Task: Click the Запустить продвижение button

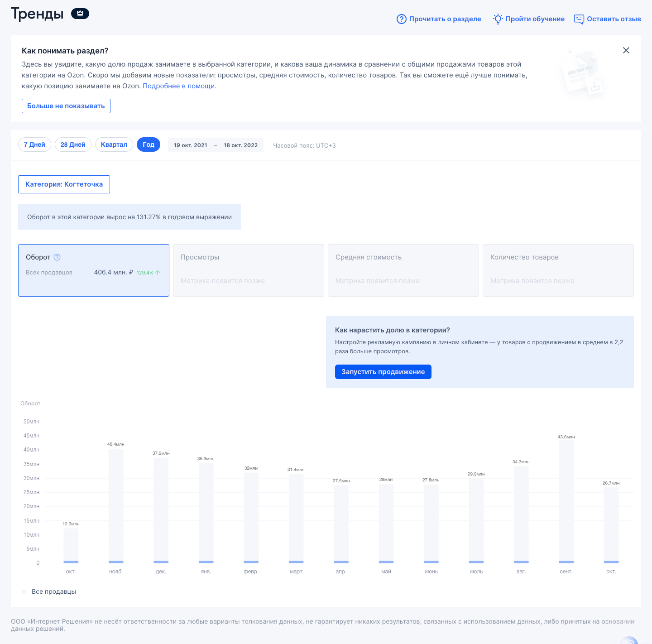Action: pos(383,372)
